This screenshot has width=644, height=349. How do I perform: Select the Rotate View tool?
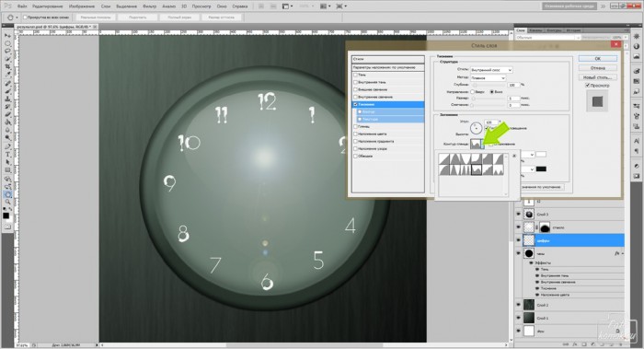point(7,195)
